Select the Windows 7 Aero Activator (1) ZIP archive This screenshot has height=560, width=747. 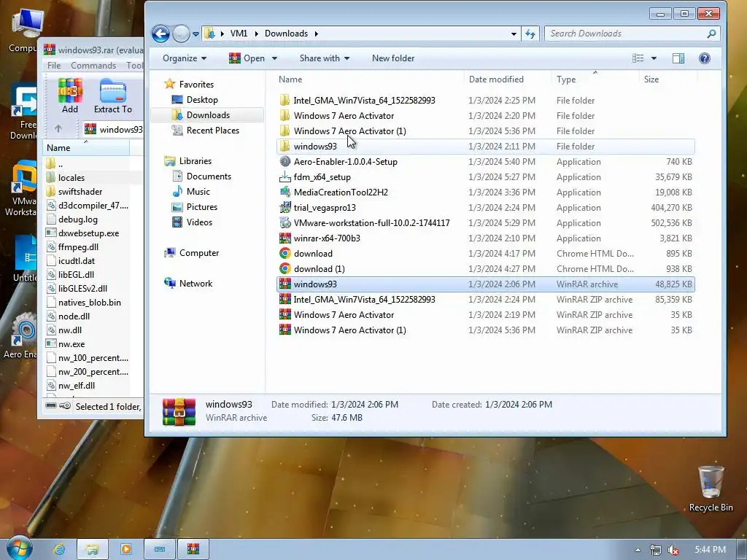[485, 330]
